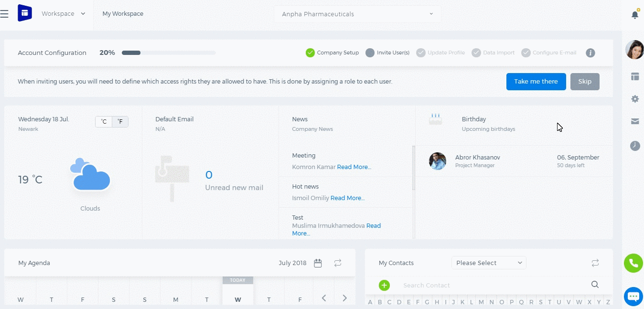The image size is (644, 309).
Task: Click the Abror Khasanov name
Action: [x=478, y=158]
